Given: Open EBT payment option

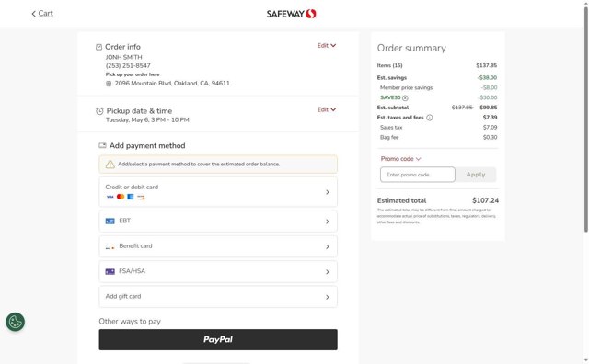Looking at the screenshot, I should (218, 221).
